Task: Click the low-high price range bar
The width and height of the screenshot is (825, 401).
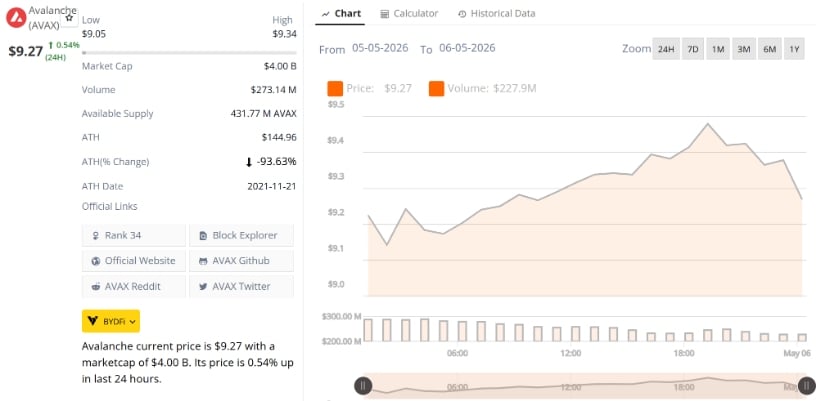Action: [x=189, y=53]
